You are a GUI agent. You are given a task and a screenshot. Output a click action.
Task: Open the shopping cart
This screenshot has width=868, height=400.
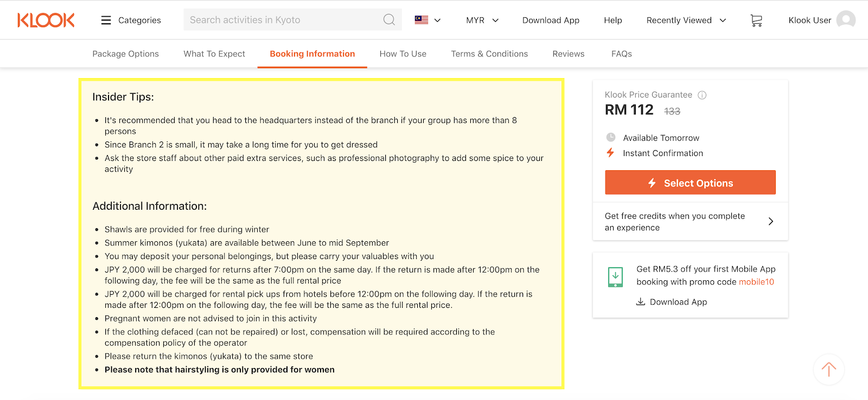[x=756, y=21]
